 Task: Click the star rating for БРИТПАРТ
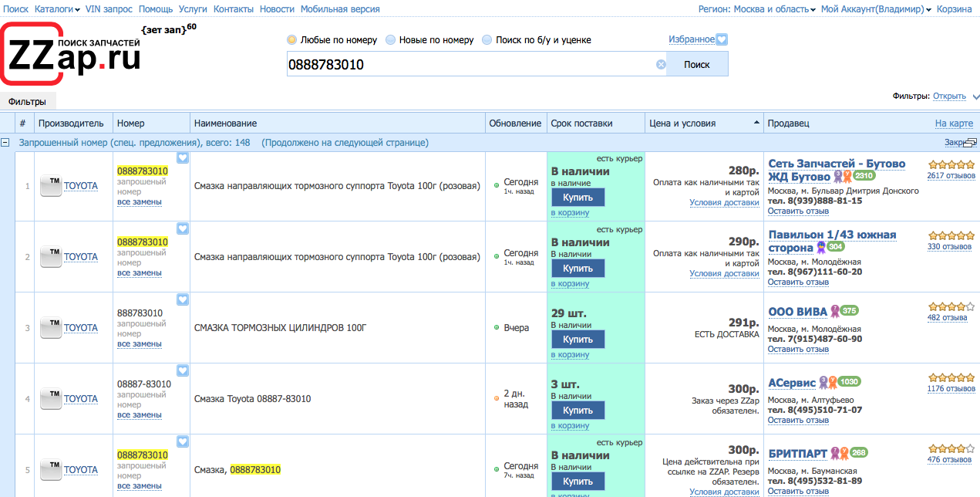(x=951, y=448)
